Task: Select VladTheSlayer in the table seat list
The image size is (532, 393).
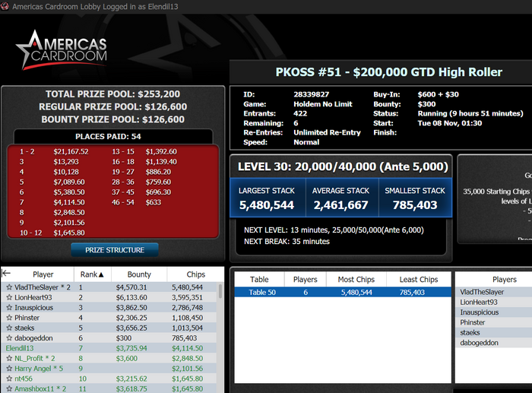Action: pyautogui.click(x=482, y=292)
